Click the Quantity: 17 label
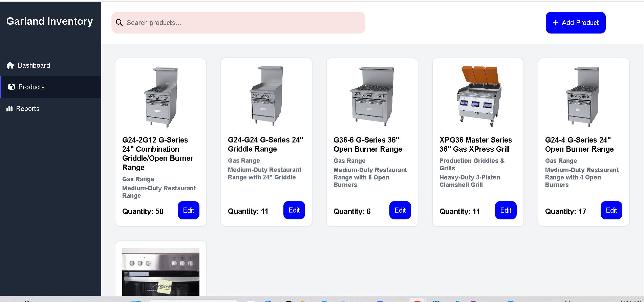 [x=566, y=211]
